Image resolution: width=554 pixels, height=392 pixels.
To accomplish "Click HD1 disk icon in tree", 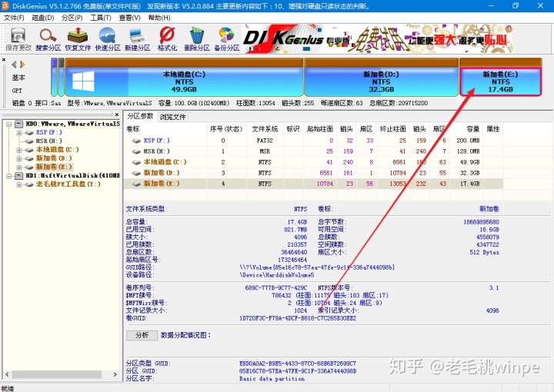I will pos(19,175).
